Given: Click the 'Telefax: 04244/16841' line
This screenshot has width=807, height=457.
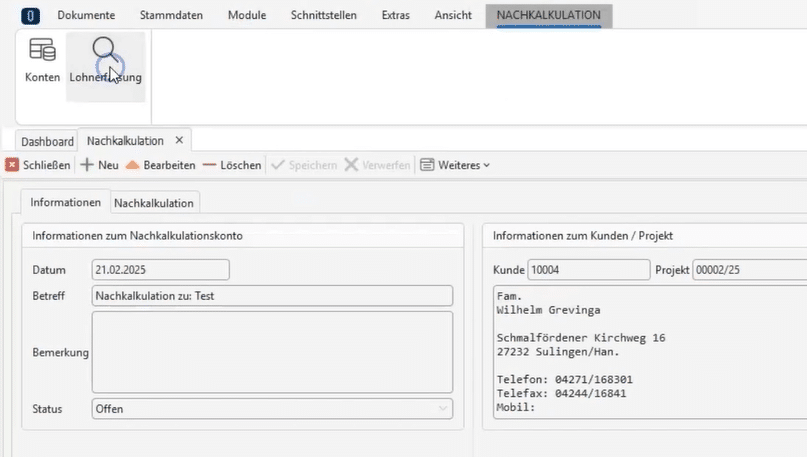Looking at the screenshot, I should point(562,394).
